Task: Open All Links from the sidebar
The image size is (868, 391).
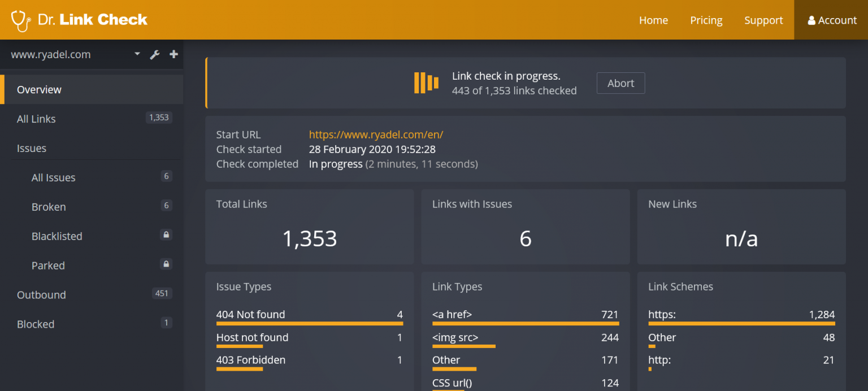Action: (36, 119)
